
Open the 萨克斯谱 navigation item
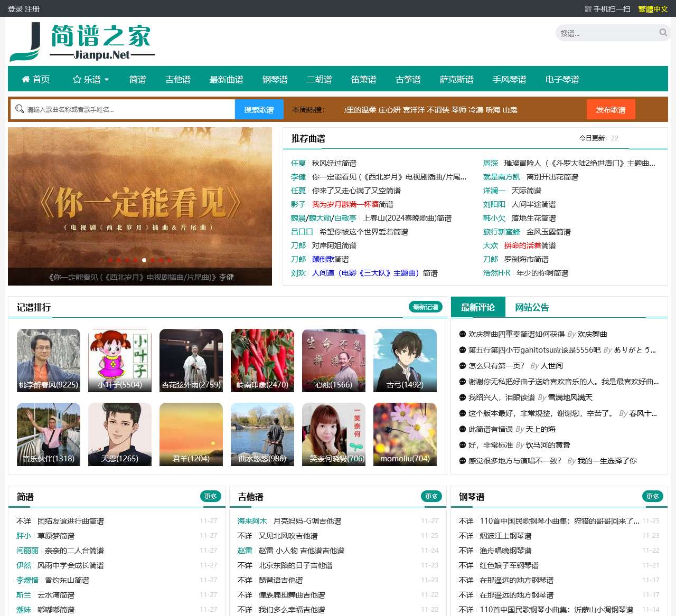pyautogui.click(x=457, y=79)
